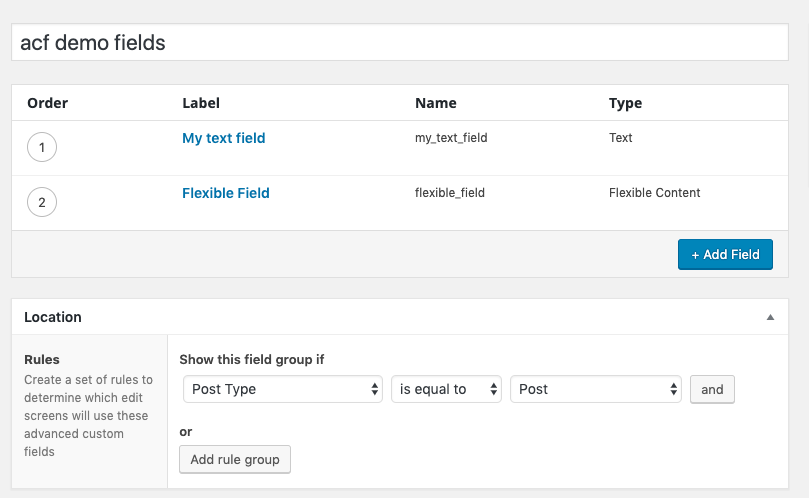
Task: Click the flexible_field name cell
Action: point(450,193)
